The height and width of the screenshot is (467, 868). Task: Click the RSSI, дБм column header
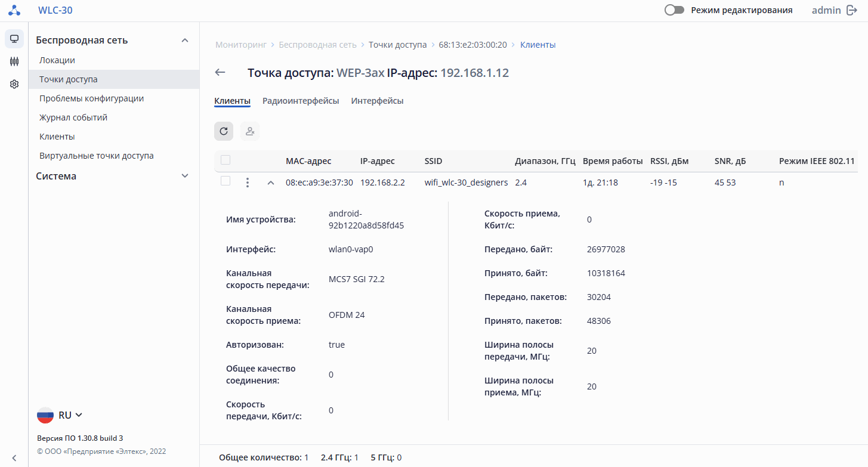669,161
